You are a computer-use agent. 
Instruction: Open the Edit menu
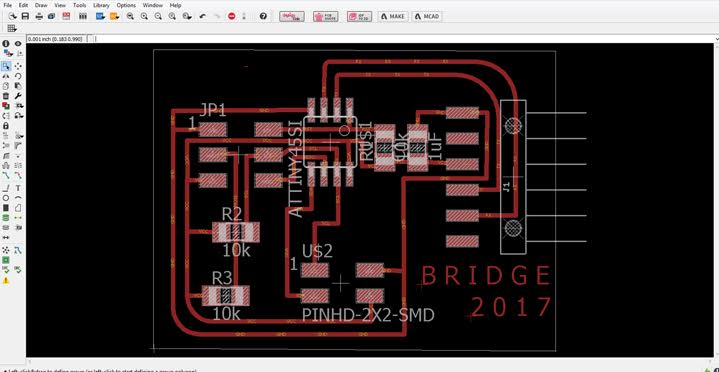point(23,5)
